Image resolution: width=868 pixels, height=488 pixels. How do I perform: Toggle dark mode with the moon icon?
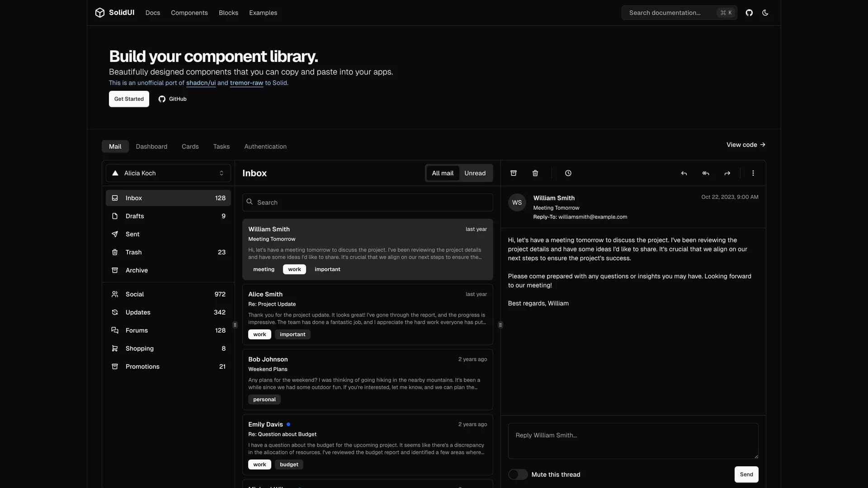(x=765, y=13)
